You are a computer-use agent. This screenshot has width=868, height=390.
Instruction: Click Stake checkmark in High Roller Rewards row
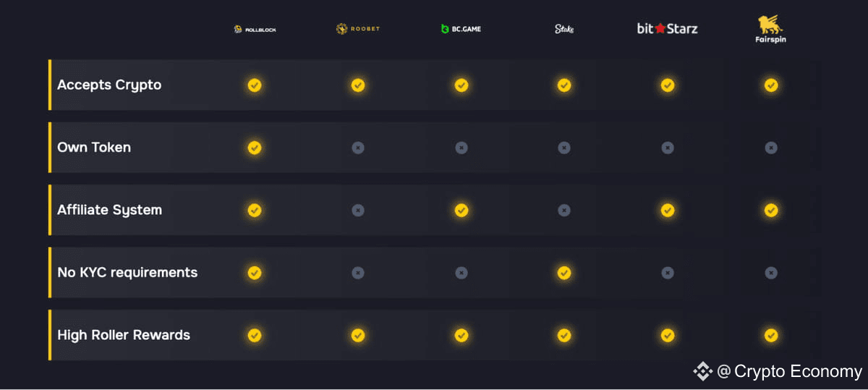[x=564, y=336]
